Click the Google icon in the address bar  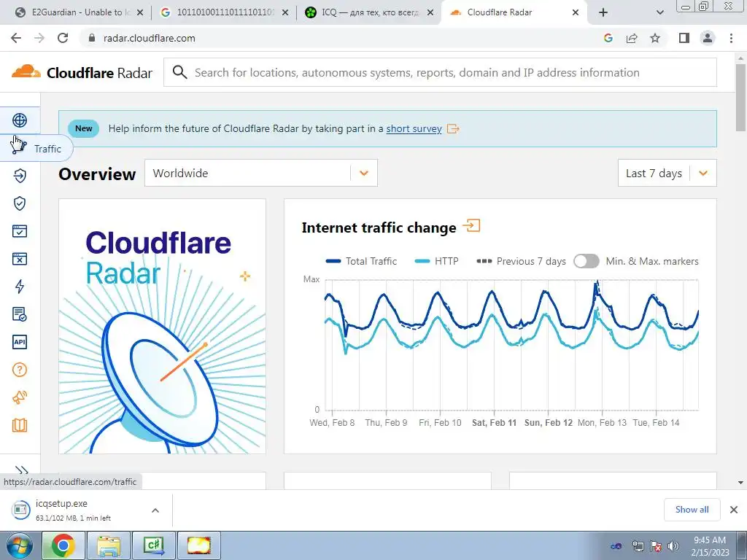608,38
